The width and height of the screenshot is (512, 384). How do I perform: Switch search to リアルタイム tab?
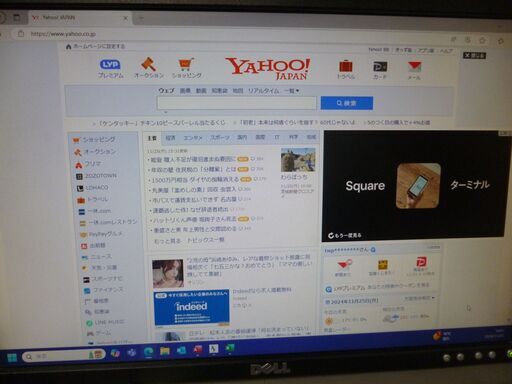coord(263,91)
